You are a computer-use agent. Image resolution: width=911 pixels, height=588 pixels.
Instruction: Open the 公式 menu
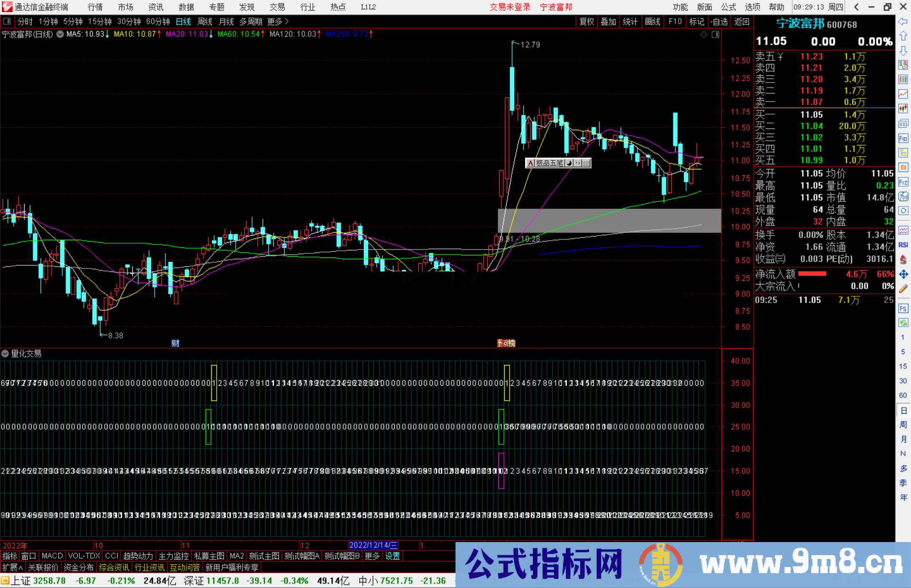pos(728,7)
